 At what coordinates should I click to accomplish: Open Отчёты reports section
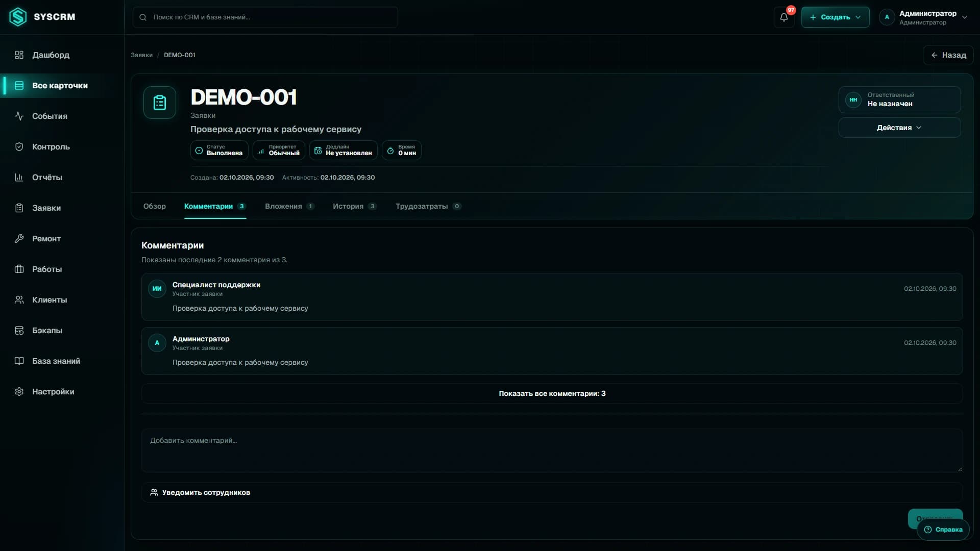pyautogui.click(x=62, y=178)
